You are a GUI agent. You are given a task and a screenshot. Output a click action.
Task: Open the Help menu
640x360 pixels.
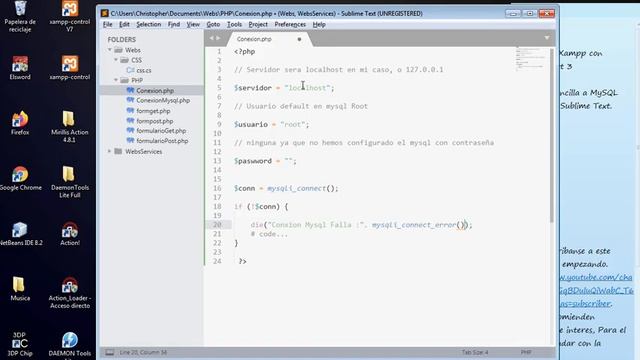[319, 24]
